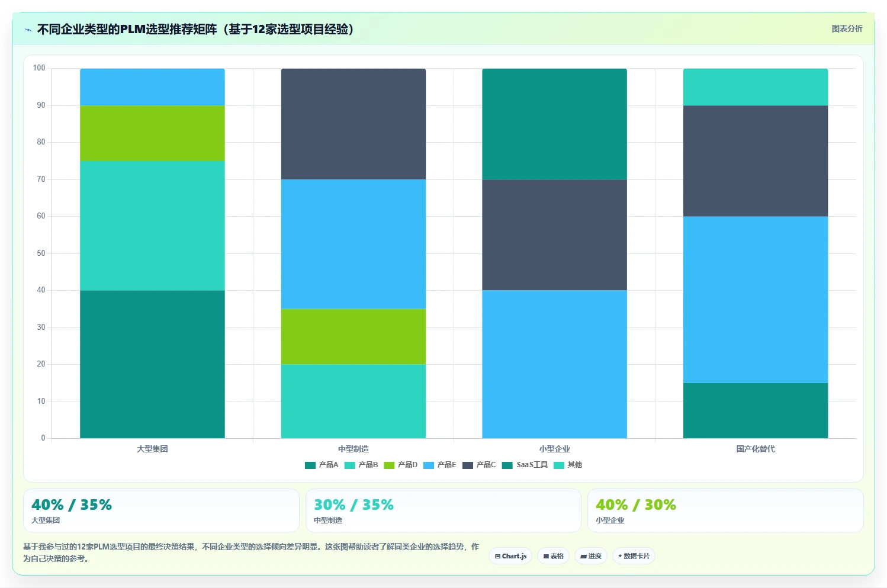
Task: Click 小型企业 caption in the third stat card
Action: [610, 520]
